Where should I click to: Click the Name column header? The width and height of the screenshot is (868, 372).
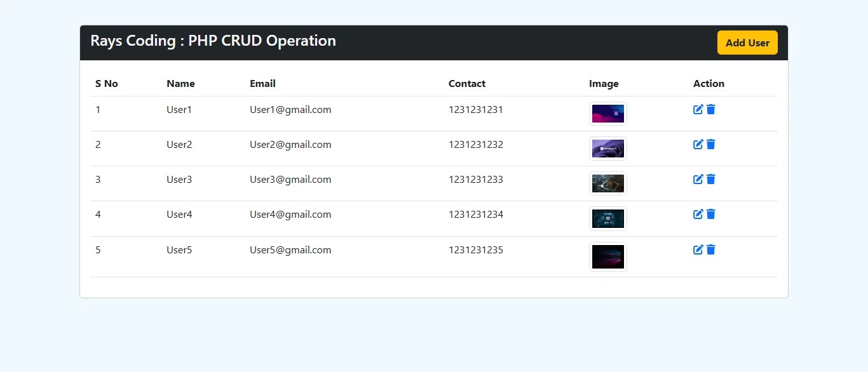180,83
